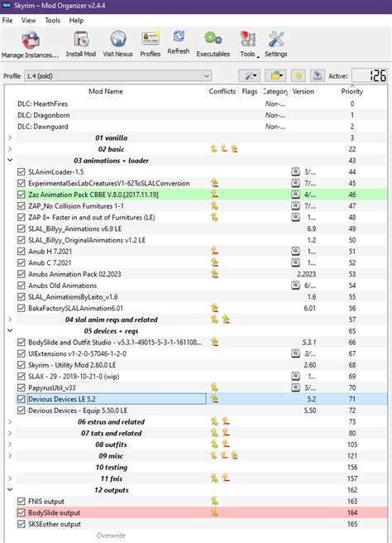Image resolution: width=392 pixels, height=543 pixels.
Task: Click the Active mods counter display
Action: (369, 75)
